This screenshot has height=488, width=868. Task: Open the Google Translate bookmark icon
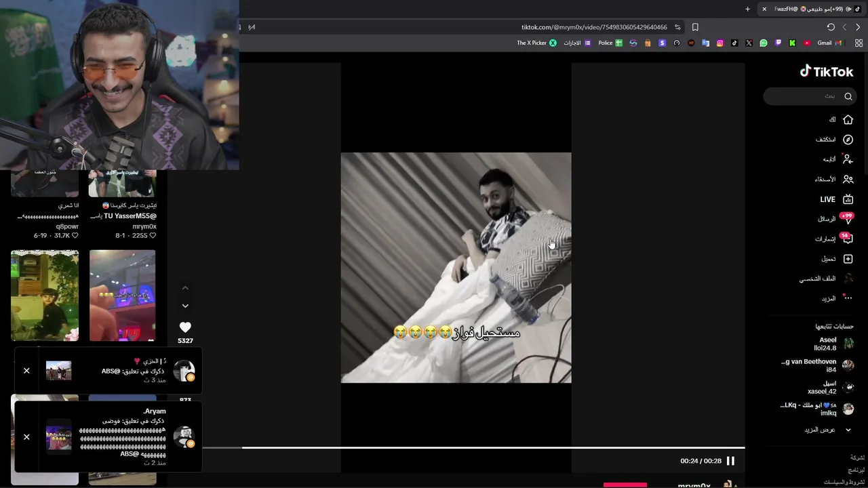[705, 43]
